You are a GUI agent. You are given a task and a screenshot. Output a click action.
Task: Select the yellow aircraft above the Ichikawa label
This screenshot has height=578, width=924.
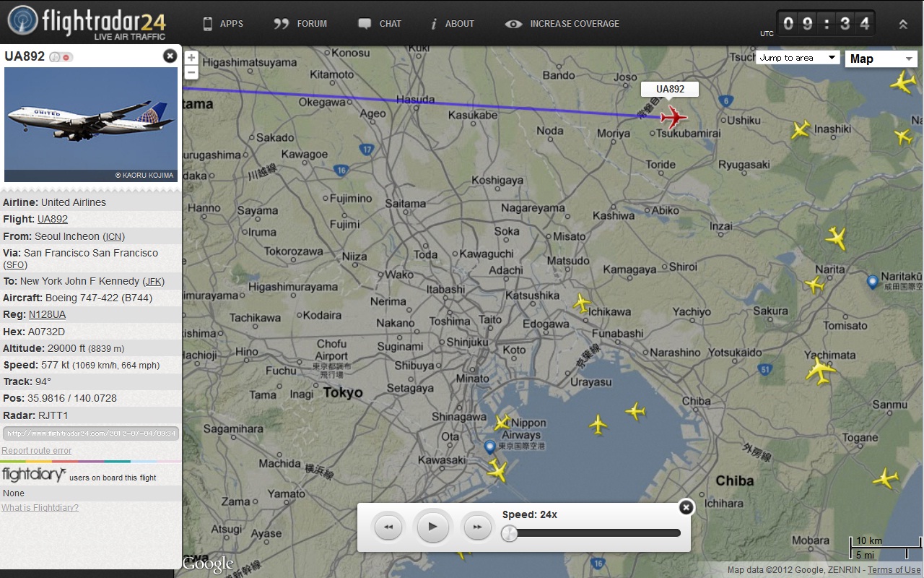pyautogui.click(x=581, y=303)
